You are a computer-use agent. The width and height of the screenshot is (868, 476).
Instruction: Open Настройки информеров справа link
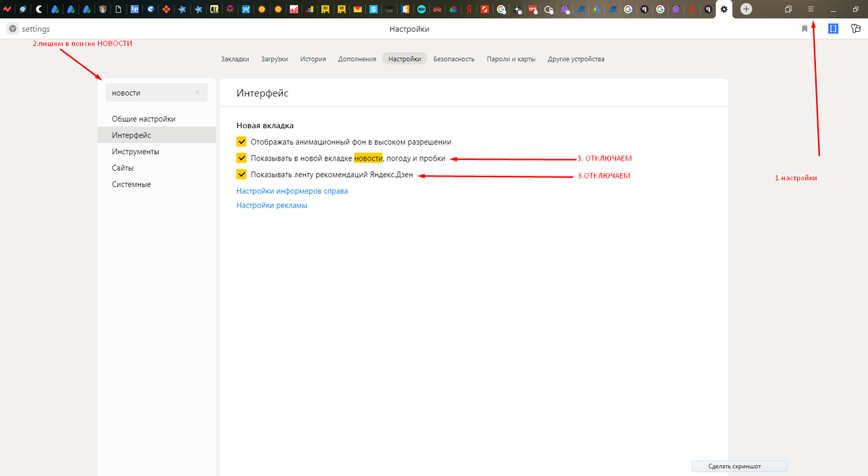click(x=292, y=191)
